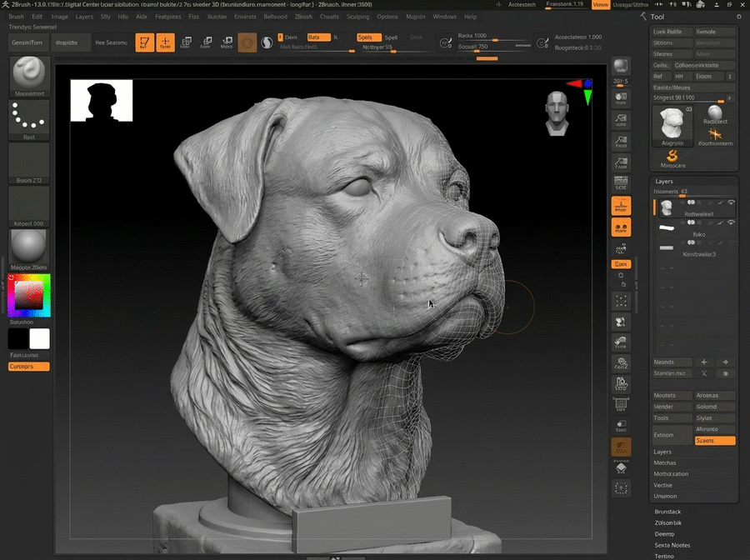Viewport: 750px width, 560px height.
Task: Click the sphere render icon atop right shelf
Action: [x=621, y=67]
